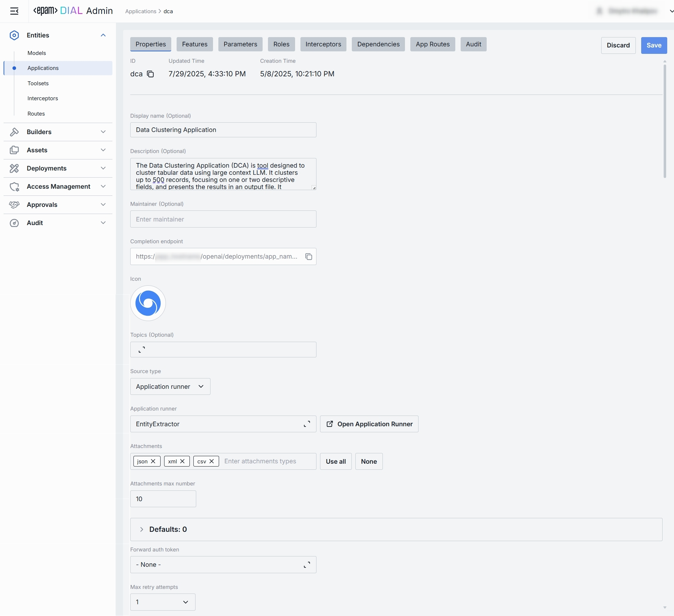Click the Maintainer input field
The width and height of the screenshot is (674, 616).
pyautogui.click(x=223, y=219)
